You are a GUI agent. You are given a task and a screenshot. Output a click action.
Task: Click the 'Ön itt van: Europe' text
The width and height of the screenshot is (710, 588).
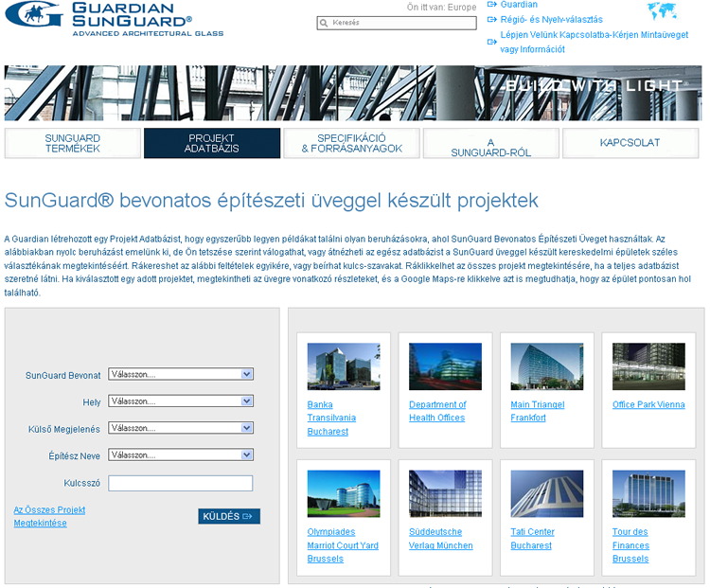click(441, 8)
